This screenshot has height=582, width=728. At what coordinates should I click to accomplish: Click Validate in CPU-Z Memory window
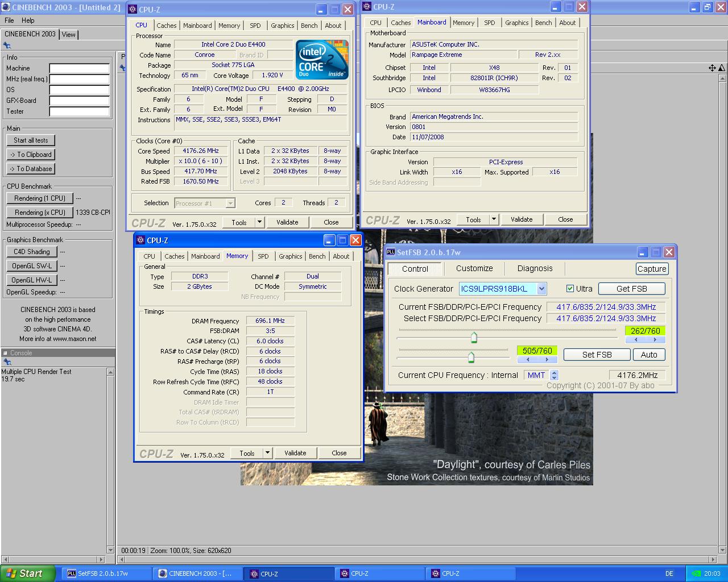[295, 453]
